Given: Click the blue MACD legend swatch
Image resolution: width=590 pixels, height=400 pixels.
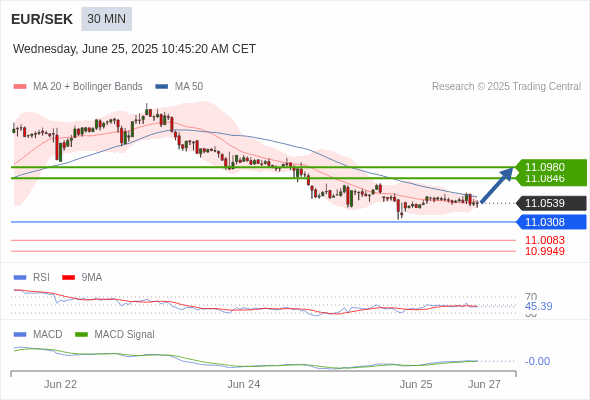Looking at the screenshot, I should click(x=20, y=335).
